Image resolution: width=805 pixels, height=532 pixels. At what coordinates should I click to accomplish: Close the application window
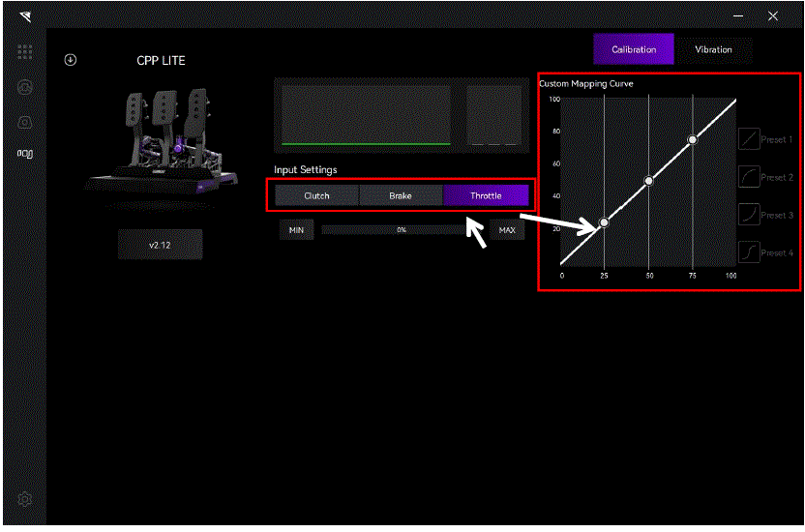coord(773,16)
